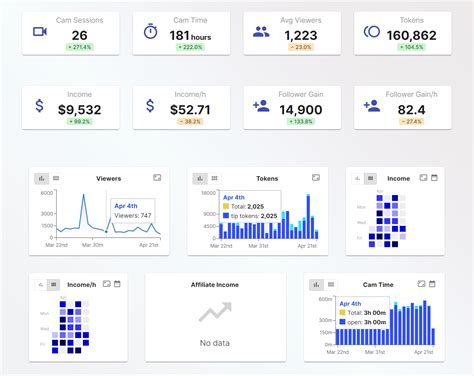474x376 pixels.
Task: Switch Income card to bar chart view
Action: click(358, 179)
